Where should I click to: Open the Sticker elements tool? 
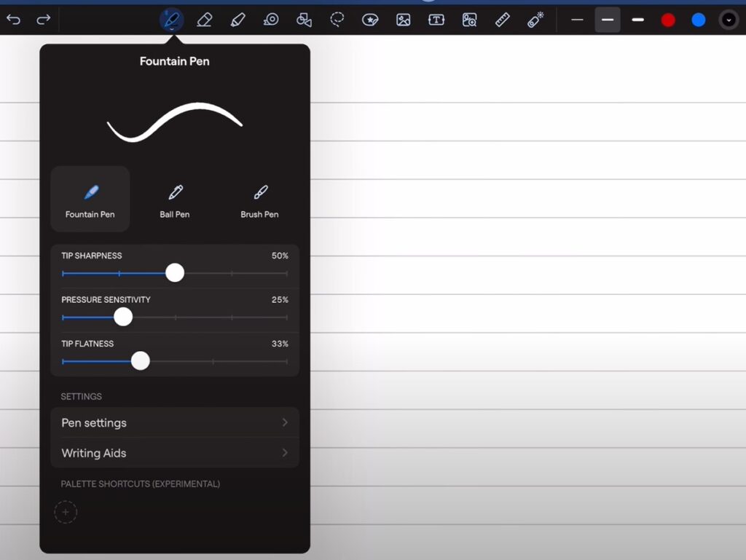[370, 20]
